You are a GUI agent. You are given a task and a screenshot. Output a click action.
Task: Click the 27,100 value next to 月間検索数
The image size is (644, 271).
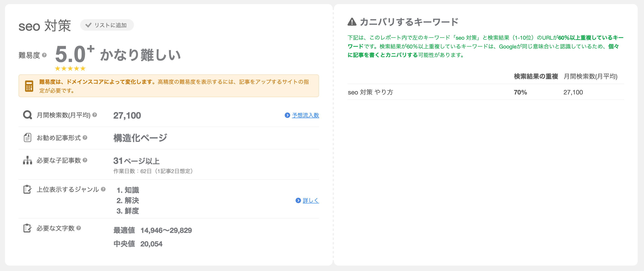[127, 115]
